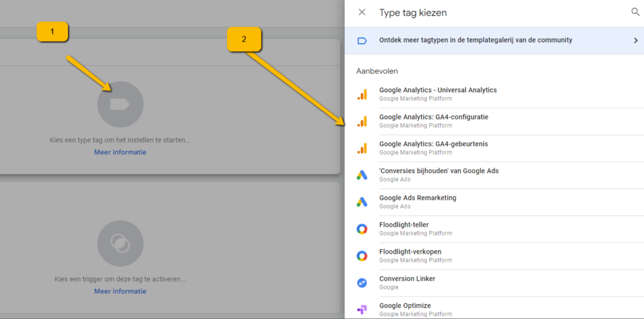Screen dimensions: 644x319
Task: Click the template gallery tag outline icon
Action: pyautogui.click(x=362, y=41)
